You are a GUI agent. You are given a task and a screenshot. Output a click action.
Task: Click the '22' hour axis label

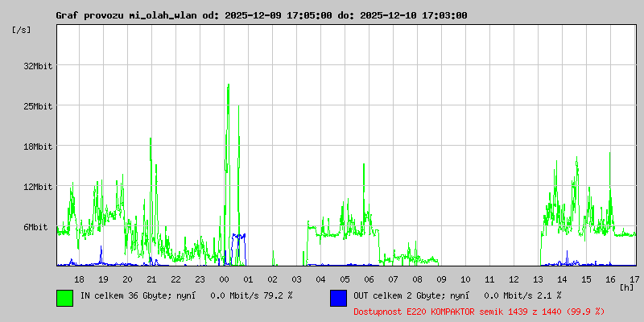[x=175, y=279]
